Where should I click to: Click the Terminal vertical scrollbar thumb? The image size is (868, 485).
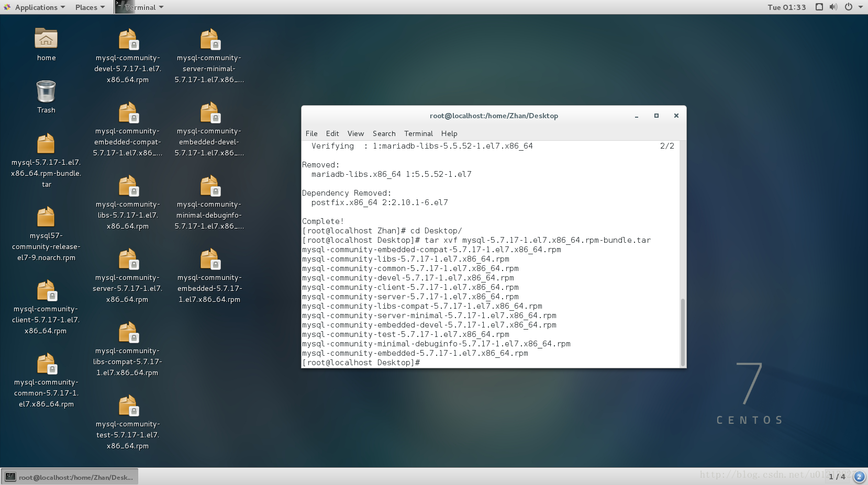tap(682, 333)
